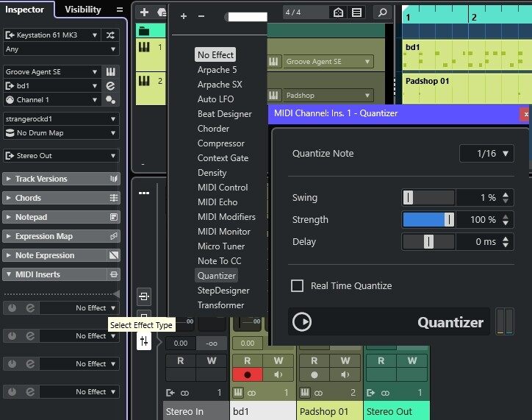Click the drum map dots icon beside Channel 1

point(111,99)
